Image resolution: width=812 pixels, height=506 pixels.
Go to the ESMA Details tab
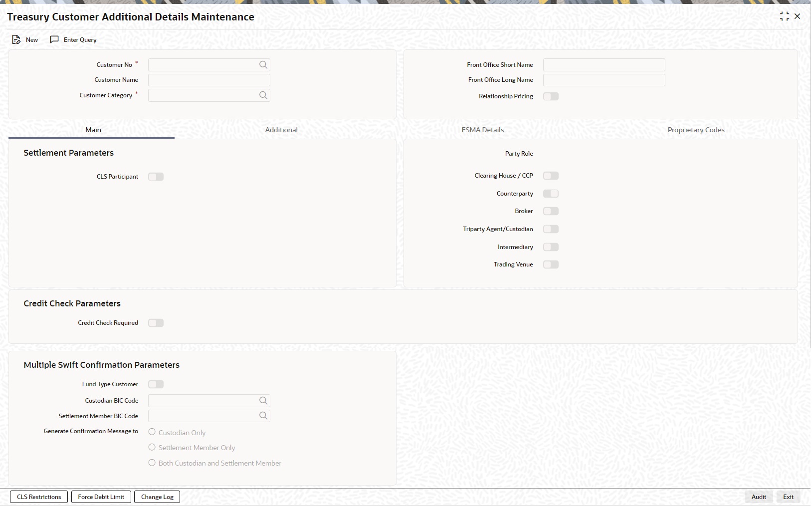click(482, 130)
